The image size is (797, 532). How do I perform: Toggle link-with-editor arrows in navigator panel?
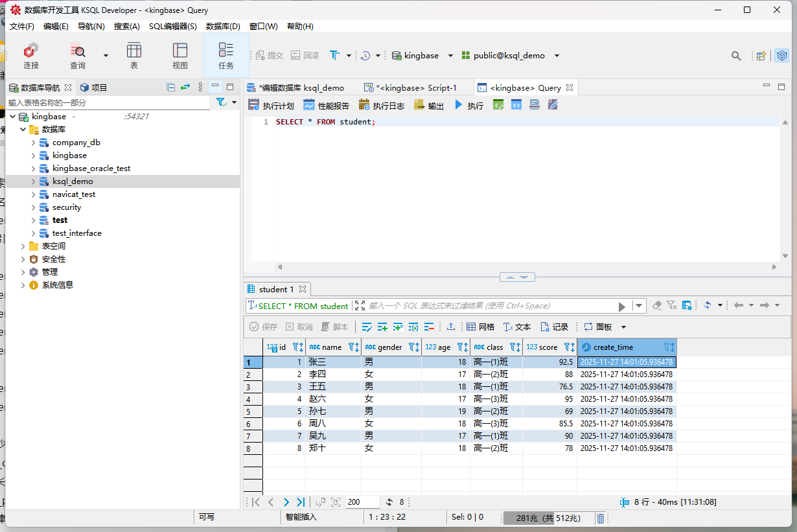pyautogui.click(x=185, y=87)
